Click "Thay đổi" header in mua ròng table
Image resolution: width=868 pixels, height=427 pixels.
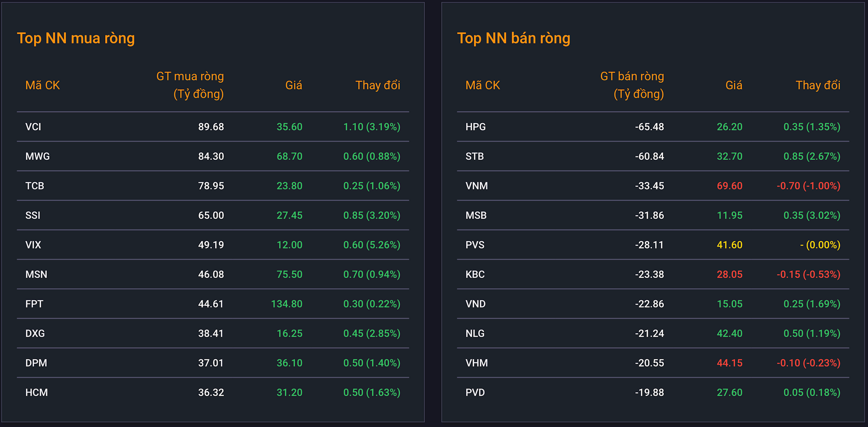pyautogui.click(x=378, y=85)
